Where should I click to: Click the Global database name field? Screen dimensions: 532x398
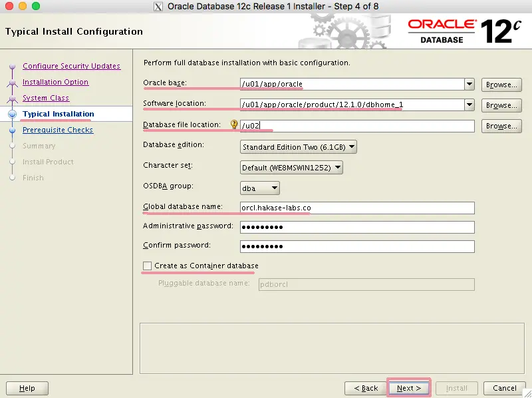pyautogui.click(x=357, y=208)
